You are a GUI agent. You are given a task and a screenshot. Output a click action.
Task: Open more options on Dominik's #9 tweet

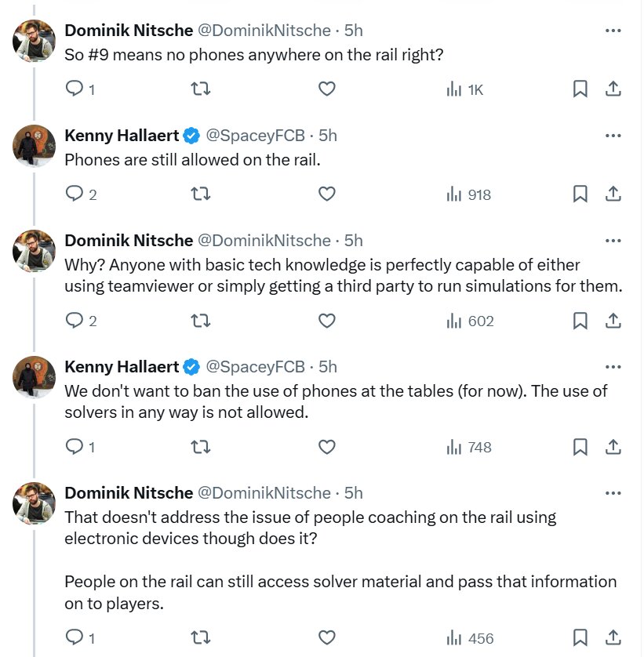613,31
